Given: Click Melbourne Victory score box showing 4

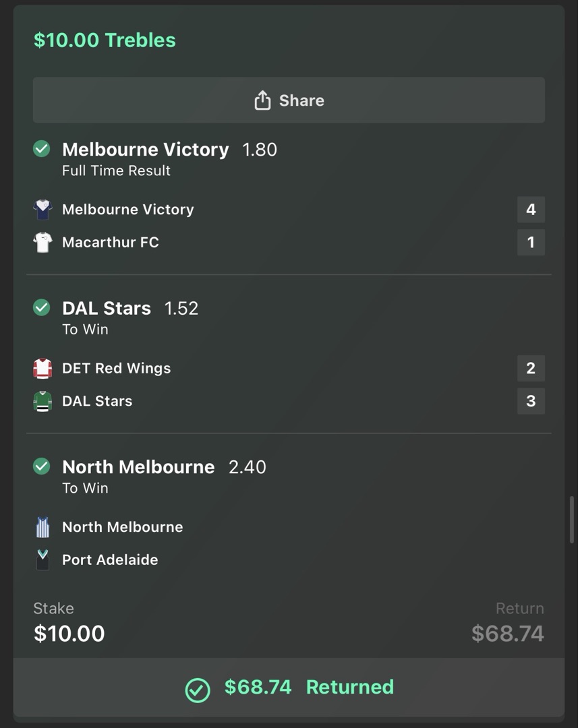Looking at the screenshot, I should coord(531,210).
